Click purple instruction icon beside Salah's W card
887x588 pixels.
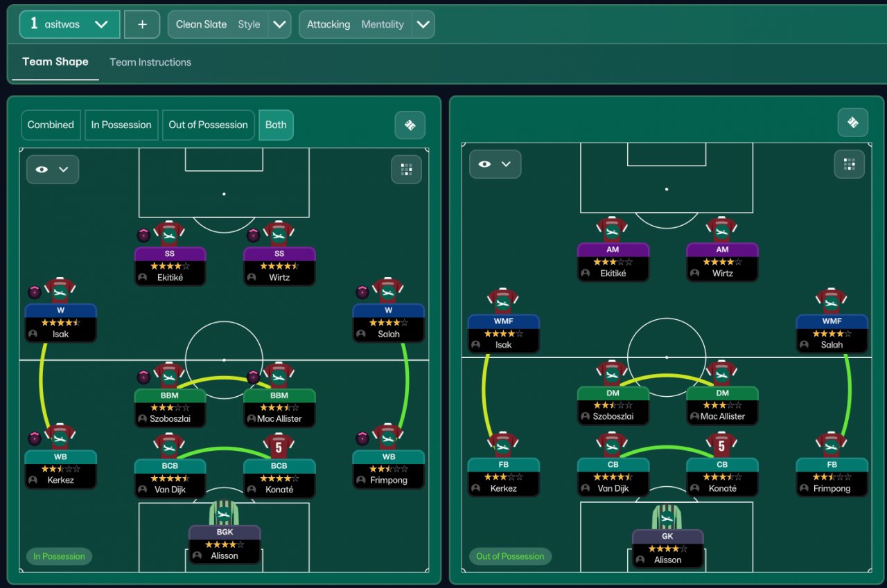[362, 292]
